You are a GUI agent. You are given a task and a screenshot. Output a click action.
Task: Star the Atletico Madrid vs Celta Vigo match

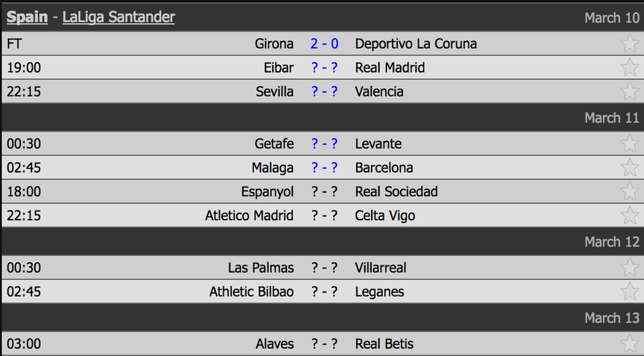coord(629,215)
